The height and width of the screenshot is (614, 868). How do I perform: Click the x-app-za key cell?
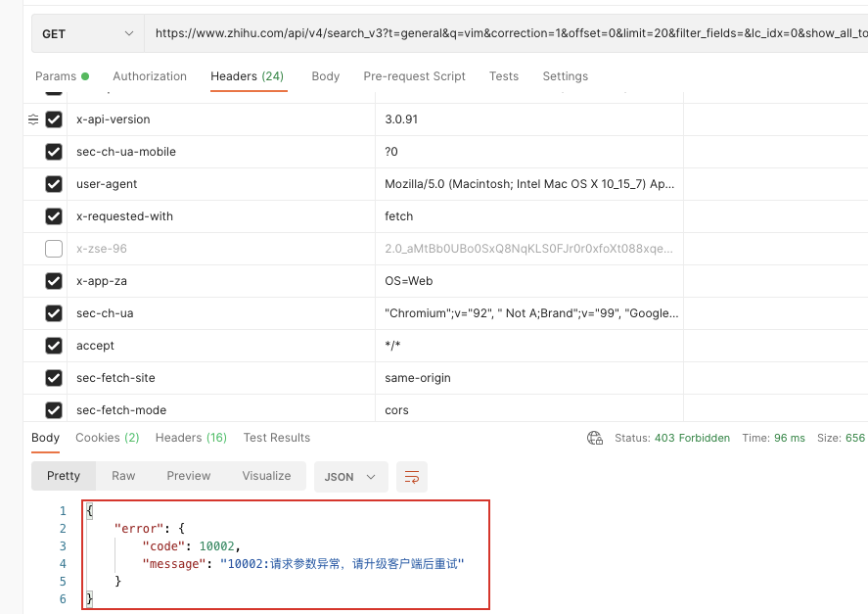(221, 281)
